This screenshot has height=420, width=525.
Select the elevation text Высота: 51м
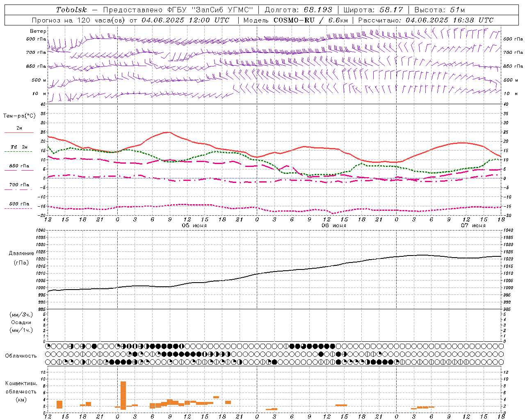440,10
